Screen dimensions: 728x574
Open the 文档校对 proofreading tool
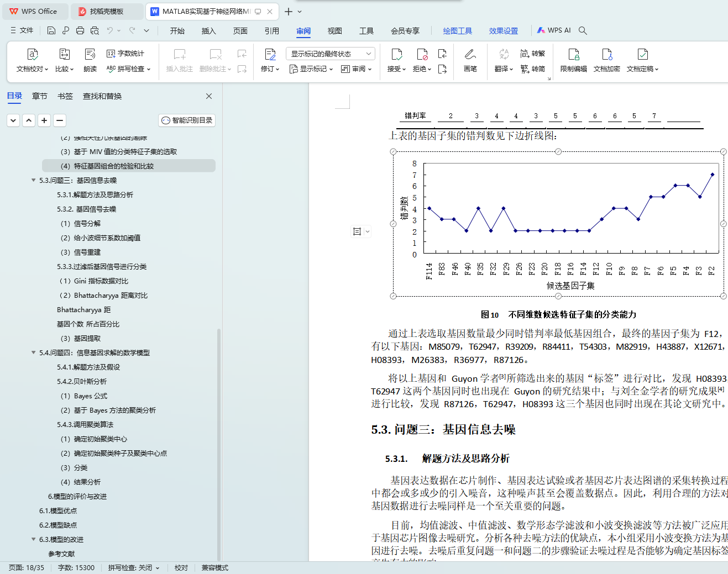32,60
